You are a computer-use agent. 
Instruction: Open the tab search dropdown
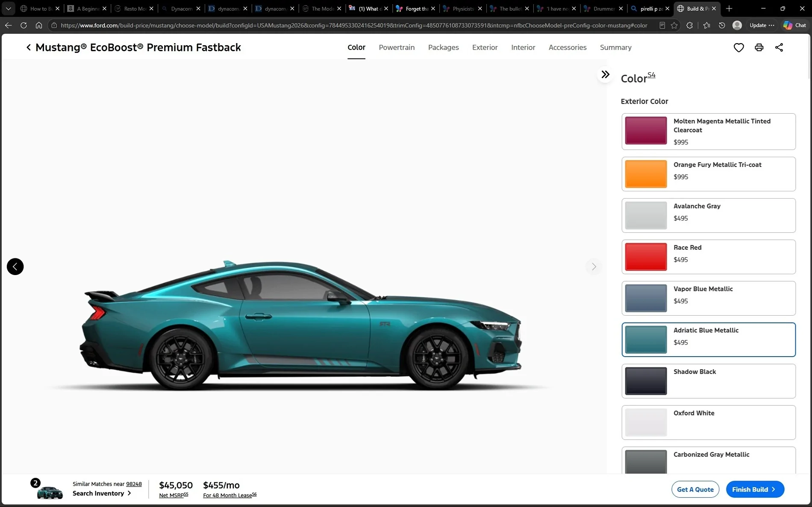point(8,9)
